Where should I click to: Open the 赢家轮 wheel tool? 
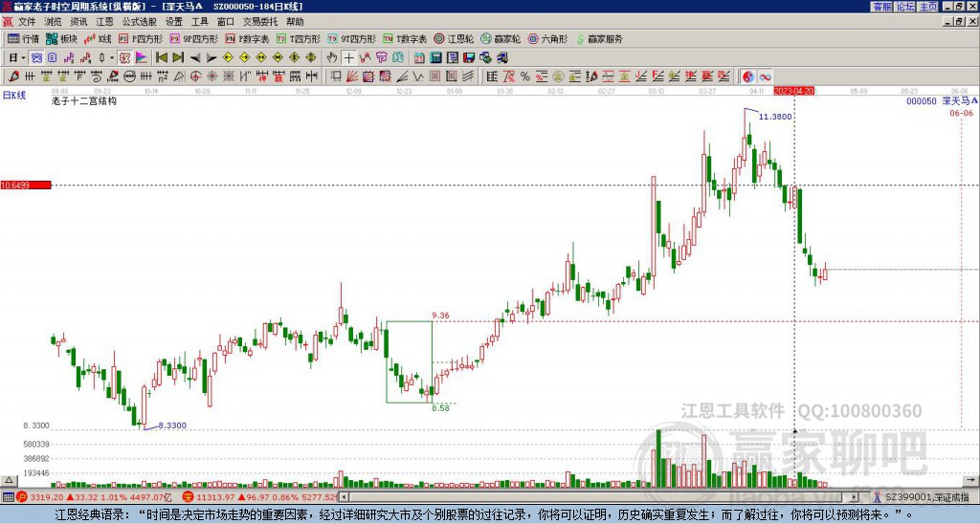[501, 38]
